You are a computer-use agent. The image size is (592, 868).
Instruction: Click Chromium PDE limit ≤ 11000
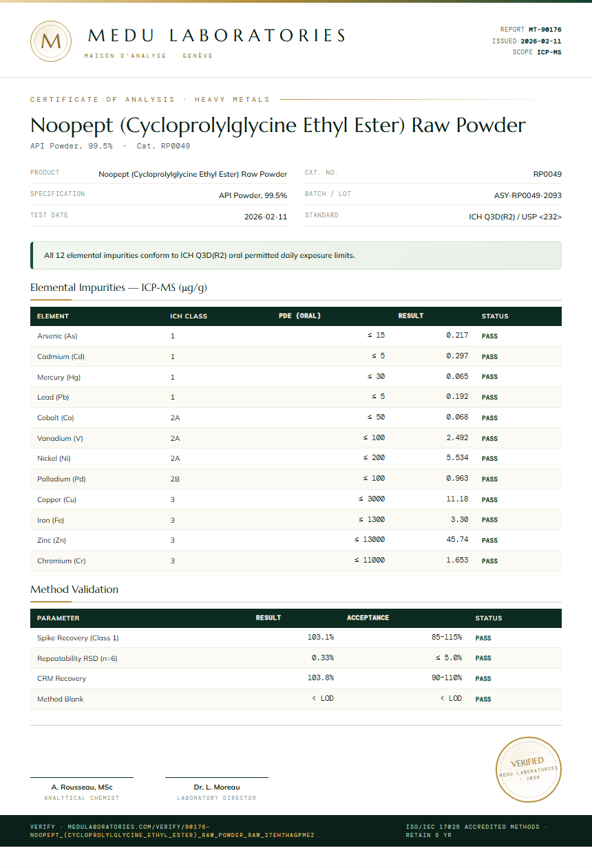pos(370,560)
